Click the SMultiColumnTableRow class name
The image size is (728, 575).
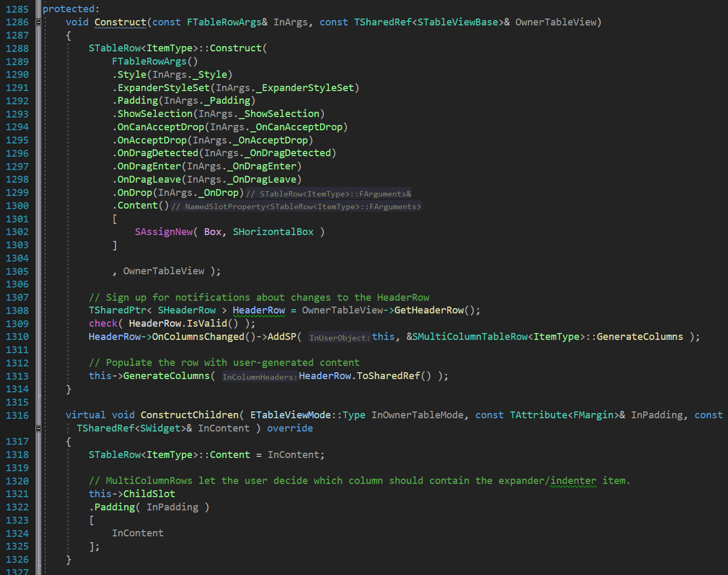(x=470, y=337)
